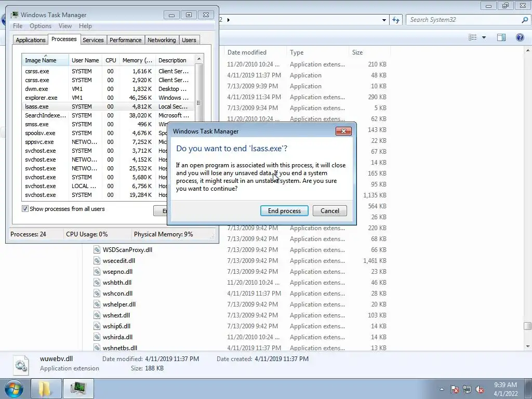Click the Change your view icon
532x399 pixels.
click(x=473, y=37)
